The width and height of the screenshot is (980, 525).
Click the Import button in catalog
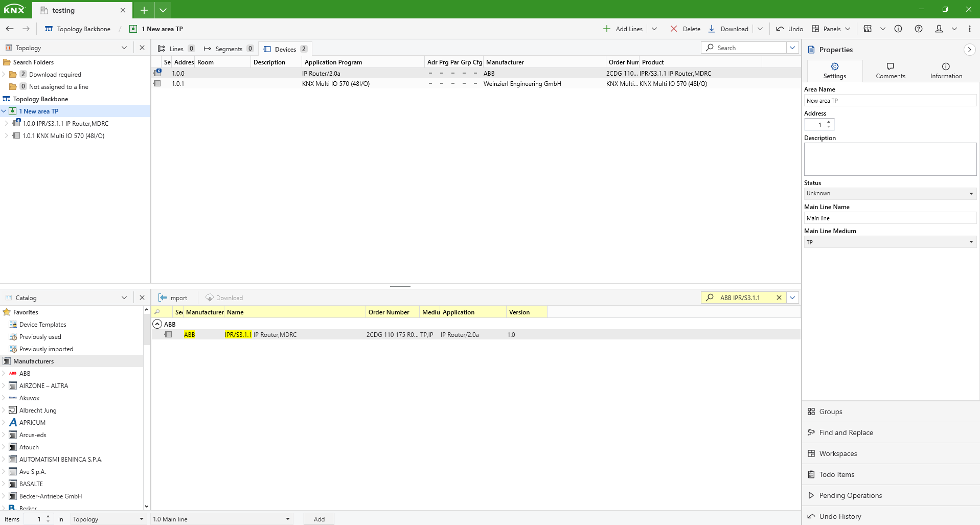[x=173, y=298]
